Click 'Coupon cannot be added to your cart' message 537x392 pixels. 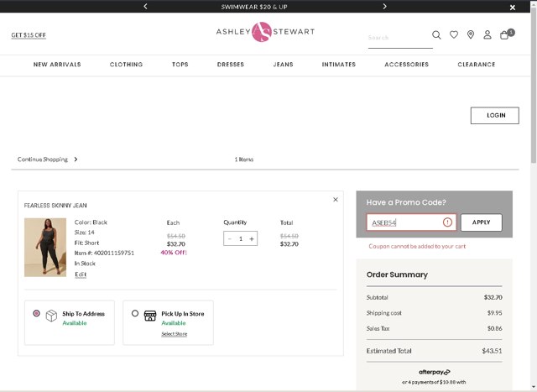click(x=417, y=246)
